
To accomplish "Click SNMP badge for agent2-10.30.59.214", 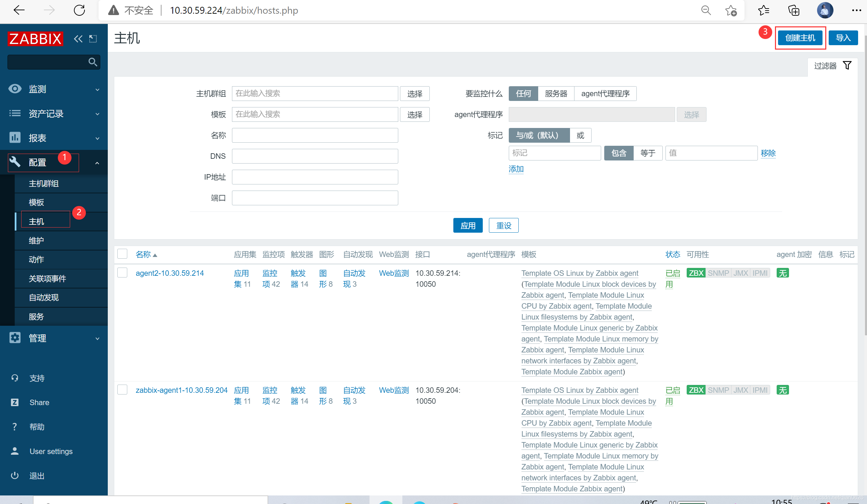I will click(719, 273).
